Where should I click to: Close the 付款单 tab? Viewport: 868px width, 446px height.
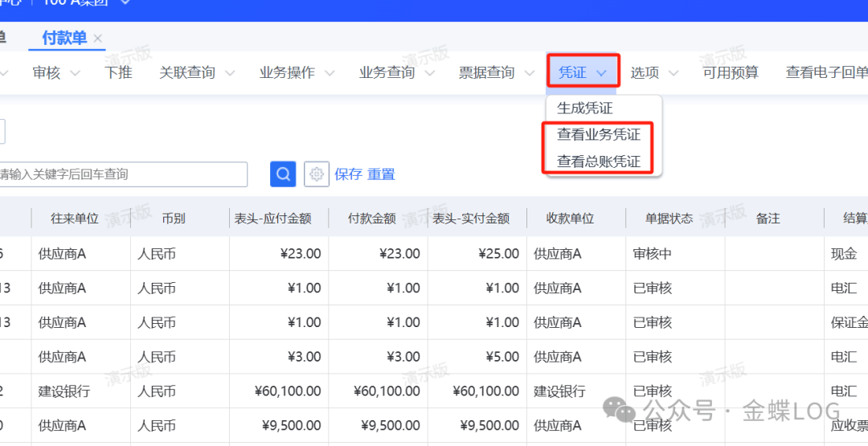(98, 39)
